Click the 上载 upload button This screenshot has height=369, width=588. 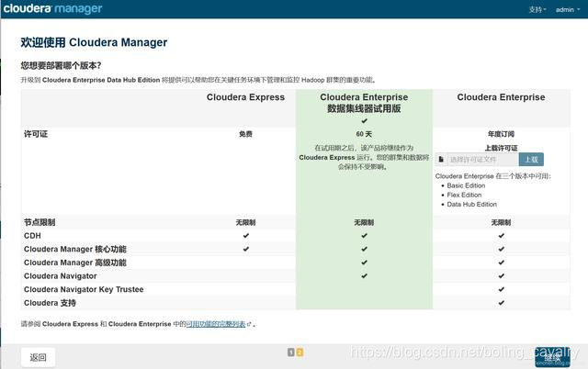(531, 159)
